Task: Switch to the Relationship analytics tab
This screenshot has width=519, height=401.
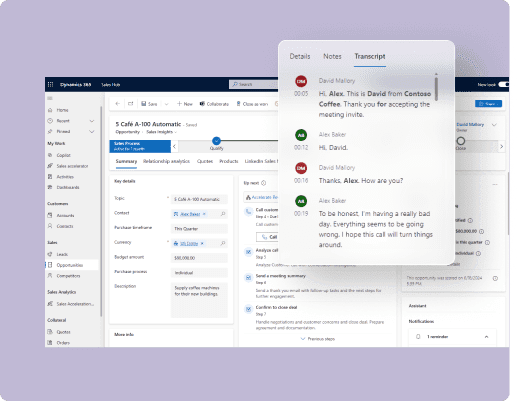Action: pyautogui.click(x=166, y=161)
